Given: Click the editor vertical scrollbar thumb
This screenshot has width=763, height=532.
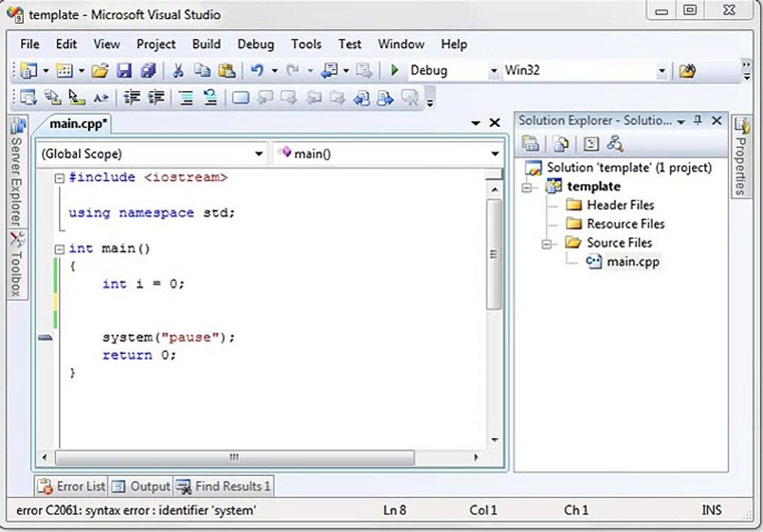Looking at the screenshot, I should point(494,254).
